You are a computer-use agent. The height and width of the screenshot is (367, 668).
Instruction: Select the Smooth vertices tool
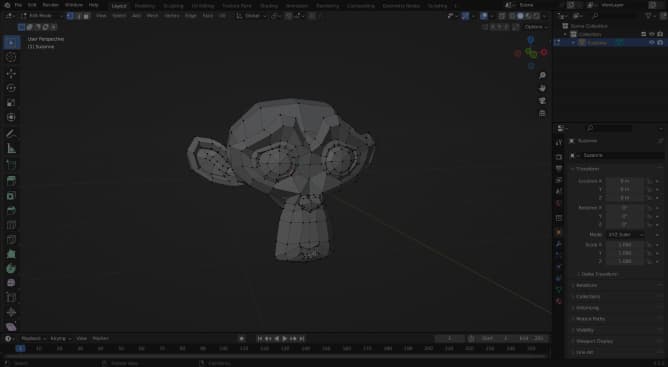point(11,283)
